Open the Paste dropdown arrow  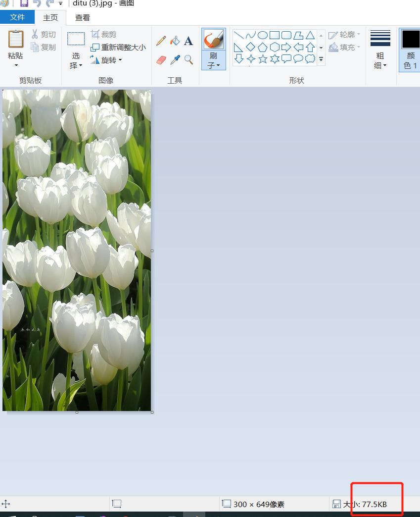point(16,65)
